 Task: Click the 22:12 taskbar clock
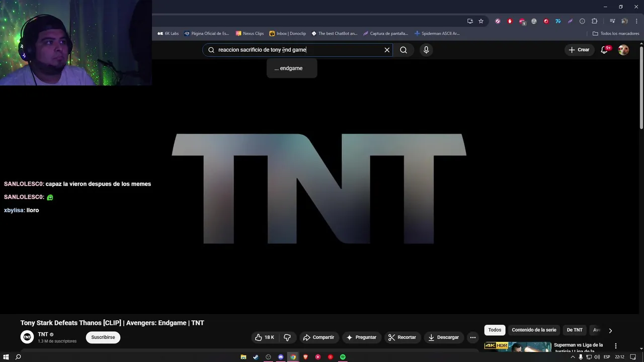pos(619,357)
